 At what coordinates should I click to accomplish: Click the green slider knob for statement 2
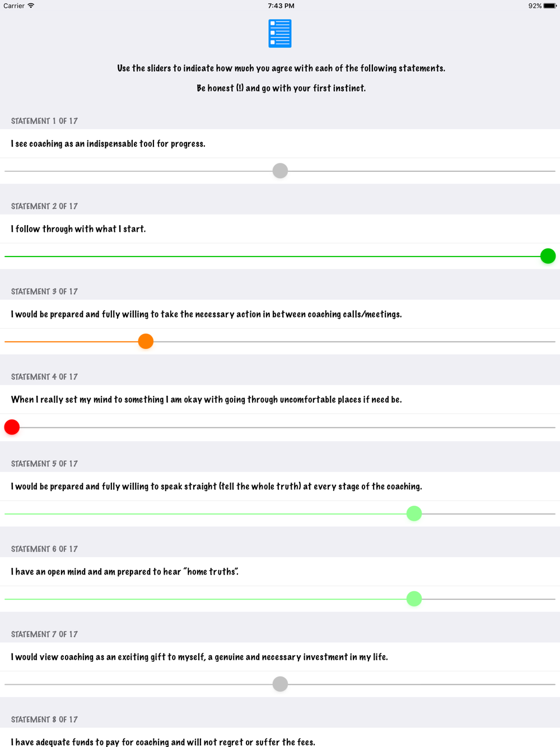(x=548, y=256)
